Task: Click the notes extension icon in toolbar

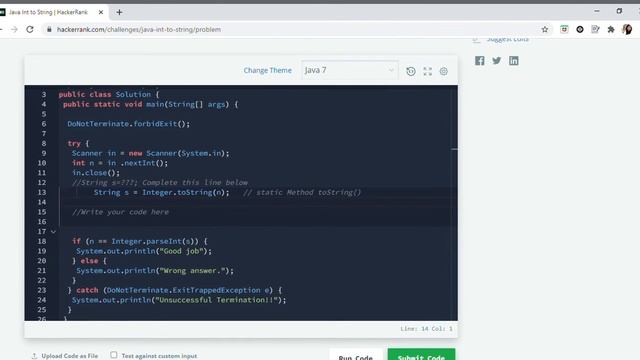Action: coord(596,29)
